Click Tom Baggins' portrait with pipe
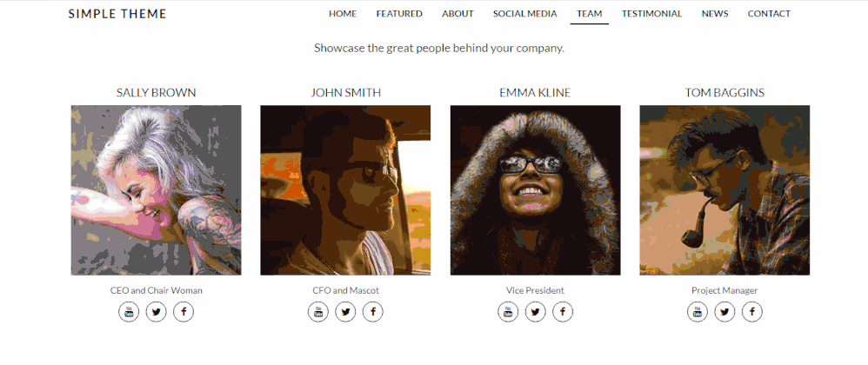Viewport: 868px width, 365px height. 724,190
